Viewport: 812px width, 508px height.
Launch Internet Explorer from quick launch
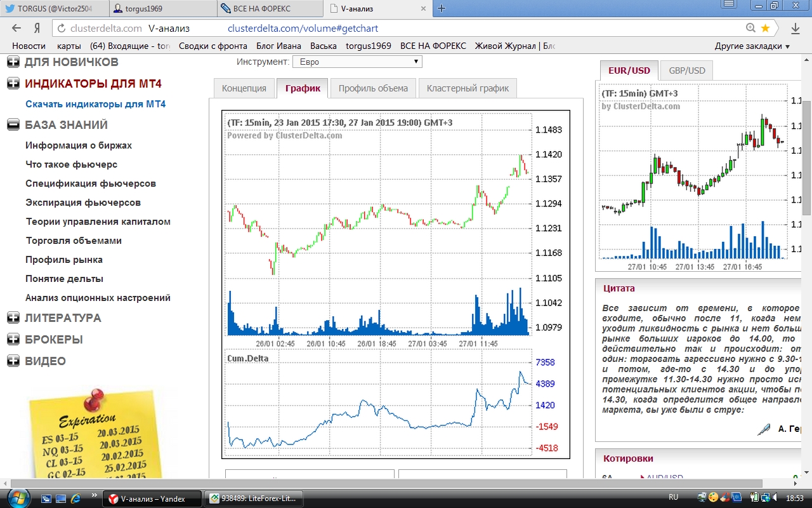76,498
